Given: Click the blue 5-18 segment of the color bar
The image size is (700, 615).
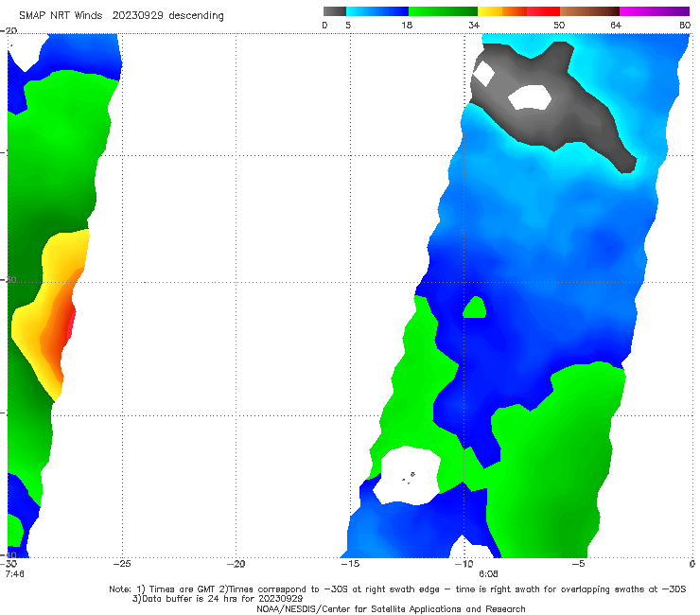Looking at the screenshot, I should tap(377, 11).
